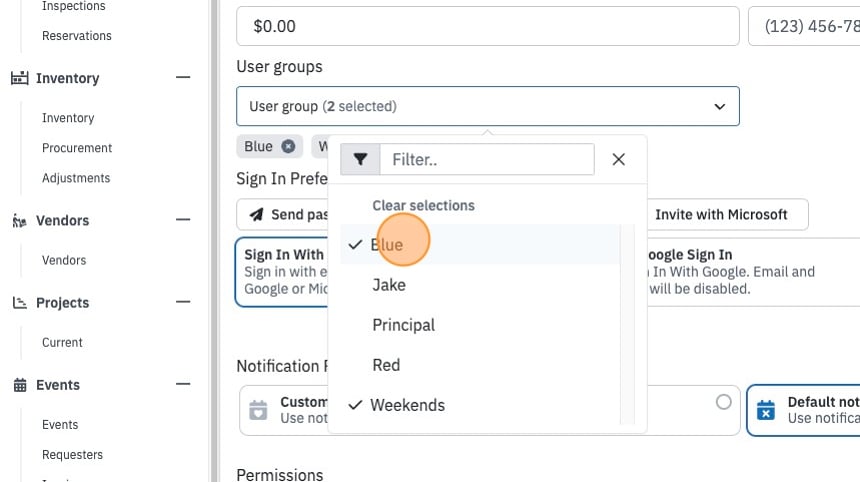Open the User group dropdown
This screenshot has width=860, height=482.
(x=488, y=106)
